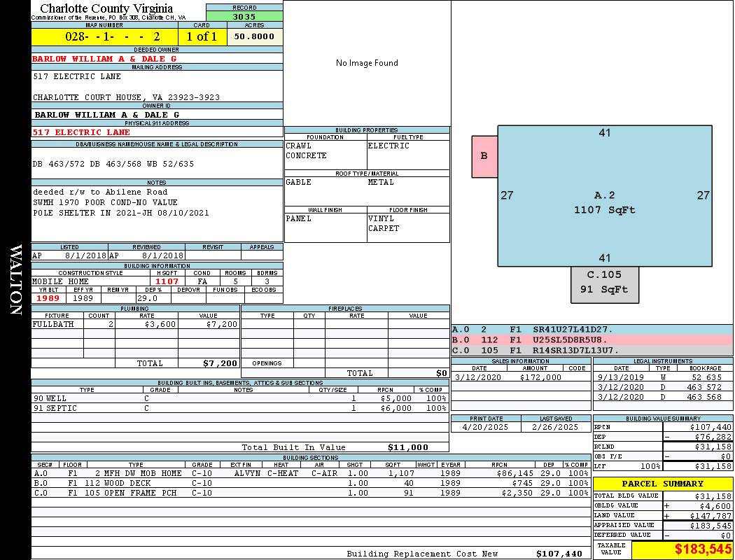The width and height of the screenshot is (735, 560).
Task: Click the sales amount $172,000
Action: 540,377
